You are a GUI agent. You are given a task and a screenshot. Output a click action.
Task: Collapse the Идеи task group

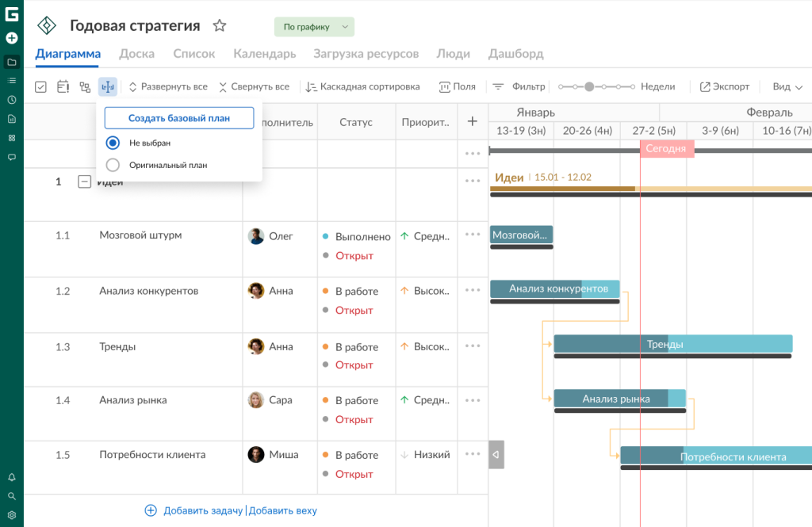point(84,181)
